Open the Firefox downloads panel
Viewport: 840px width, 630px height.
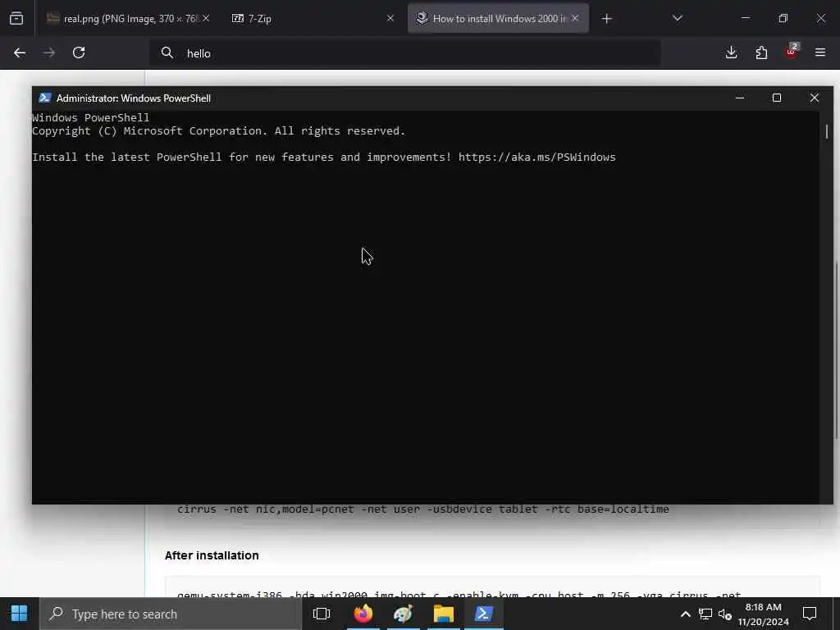tap(731, 52)
